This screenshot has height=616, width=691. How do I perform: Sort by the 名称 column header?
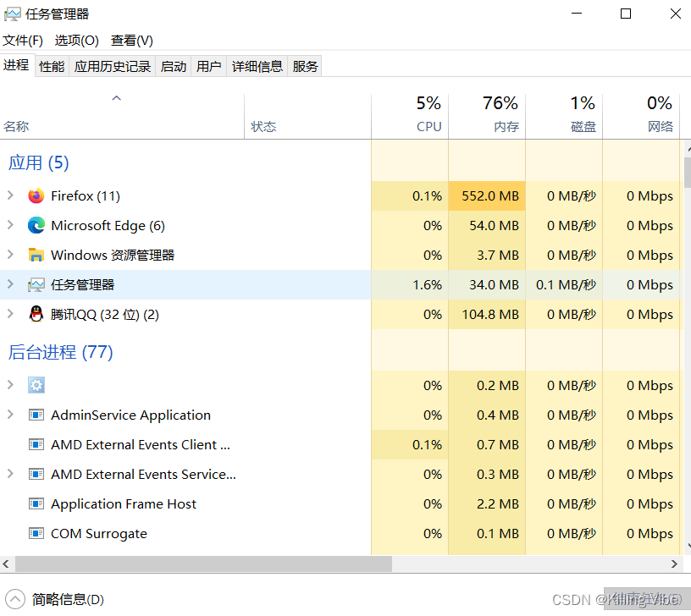pos(122,117)
